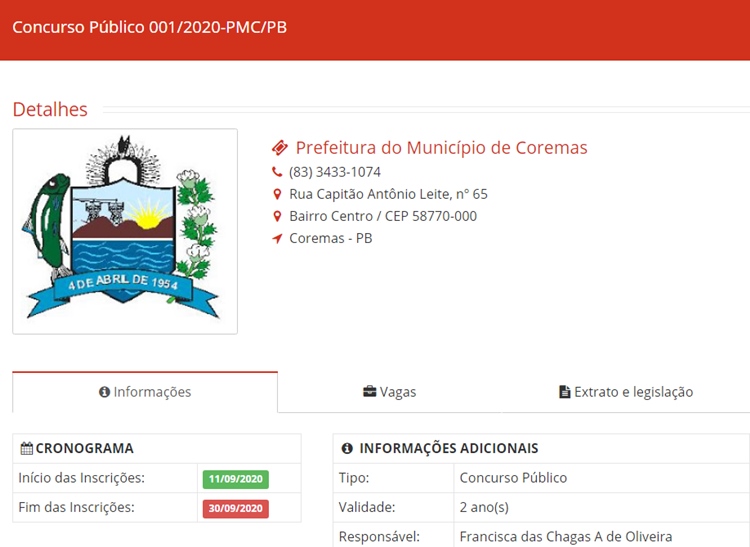This screenshot has height=547, width=750.
Task: Click the calendar icon next to CRONOGRAMA
Action: point(26,449)
